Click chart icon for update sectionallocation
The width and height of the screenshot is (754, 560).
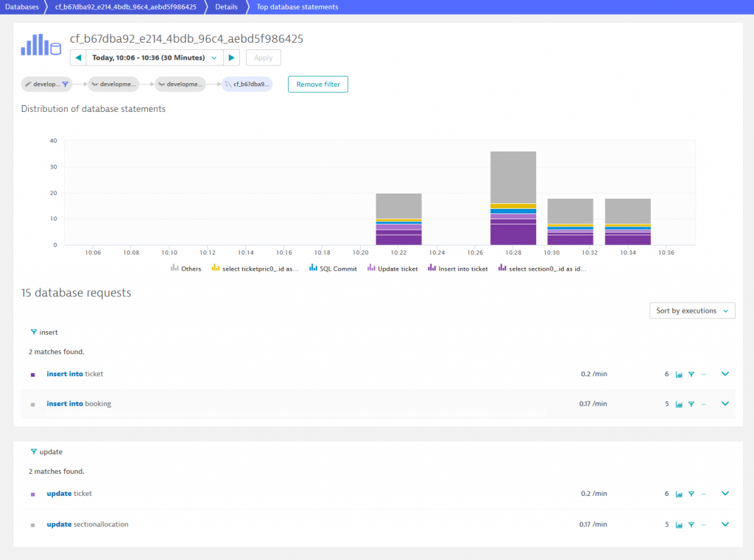tap(679, 525)
